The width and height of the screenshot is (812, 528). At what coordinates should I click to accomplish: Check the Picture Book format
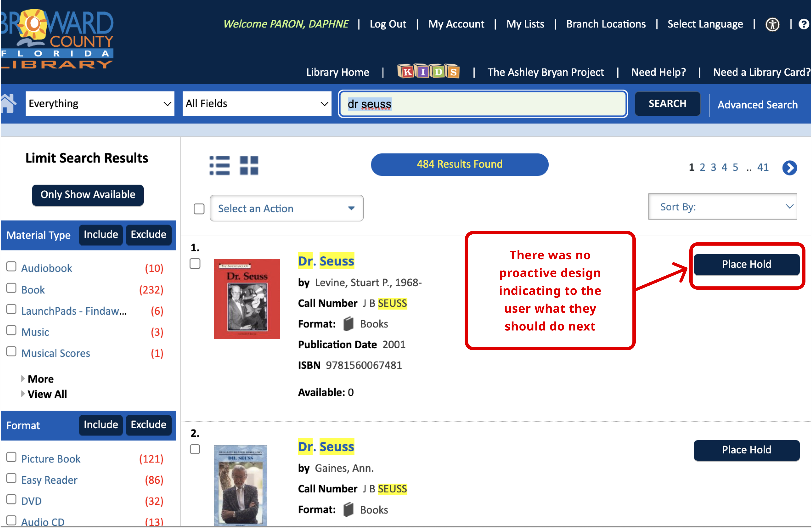(12, 457)
